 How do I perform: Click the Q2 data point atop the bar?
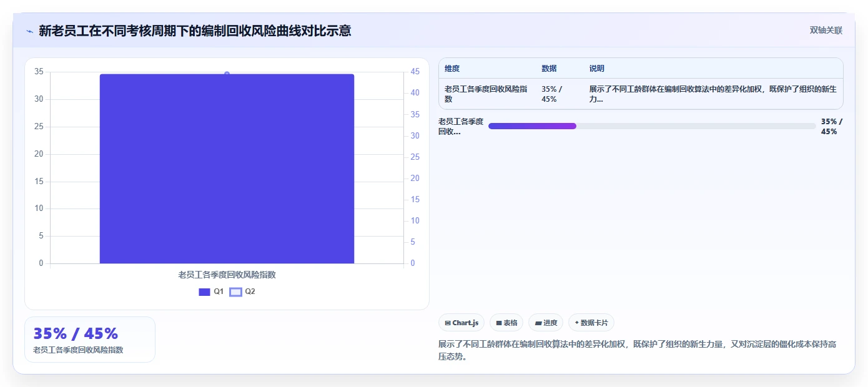[227, 74]
